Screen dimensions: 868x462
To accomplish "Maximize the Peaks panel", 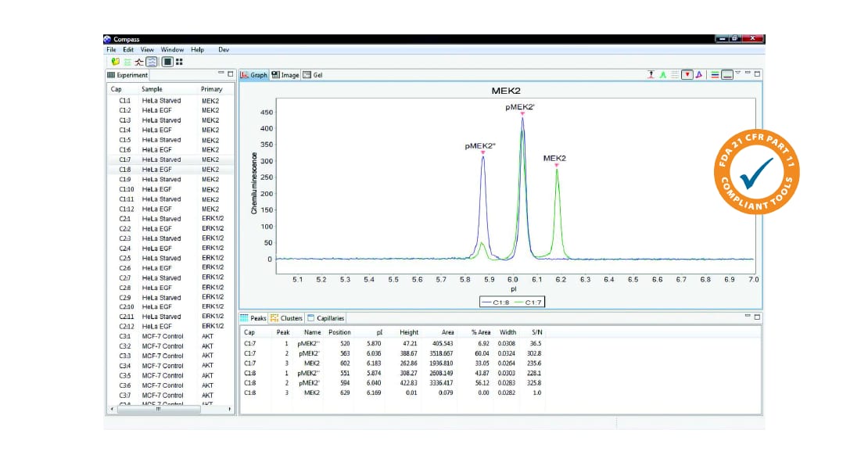I will click(757, 317).
